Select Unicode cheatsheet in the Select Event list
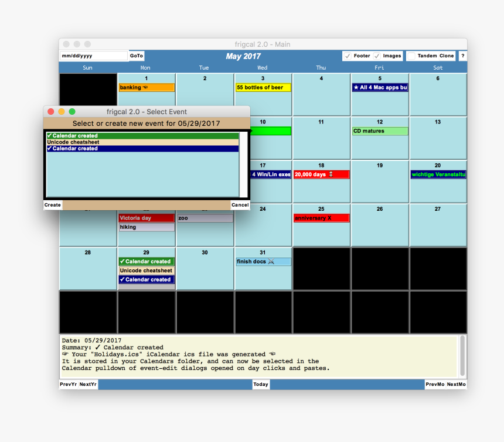The height and width of the screenshot is (442, 504). 142,142
